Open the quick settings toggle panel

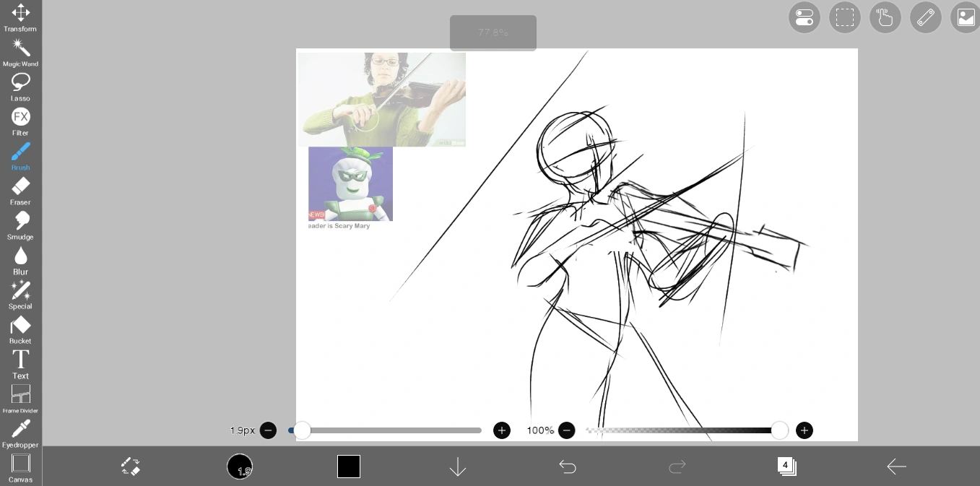click(805, 17)
